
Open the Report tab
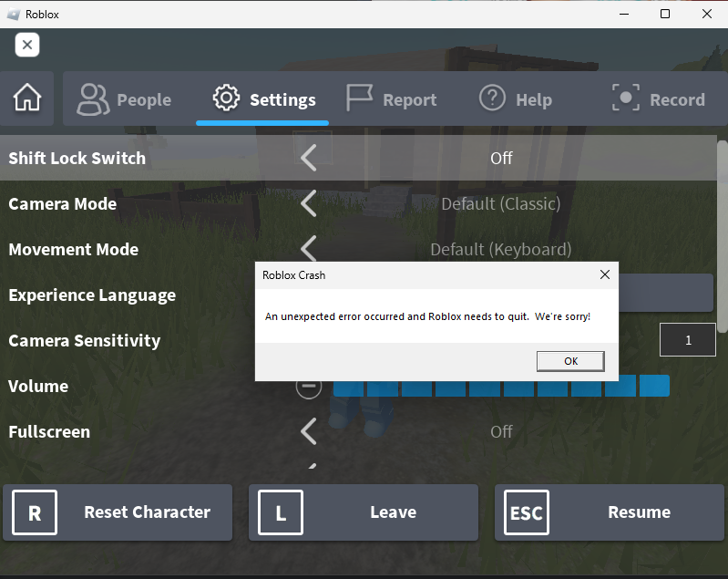click(x=392, y=99)
